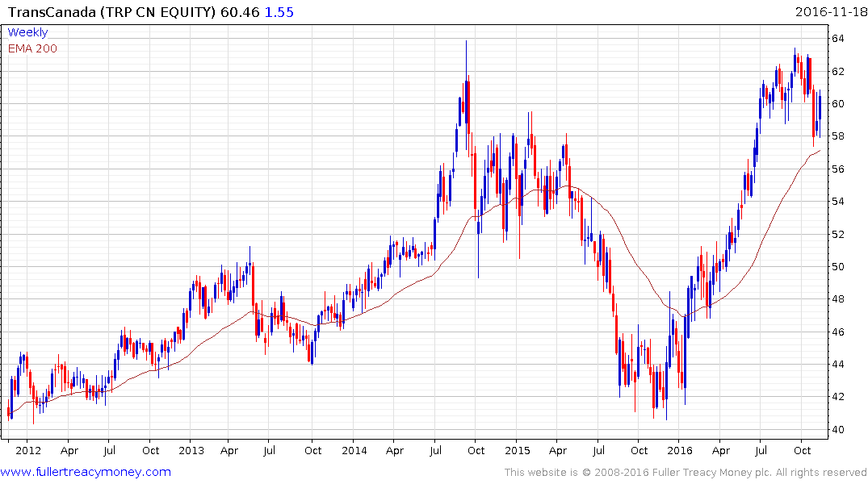Click price axis label '62'

(837, 71)
